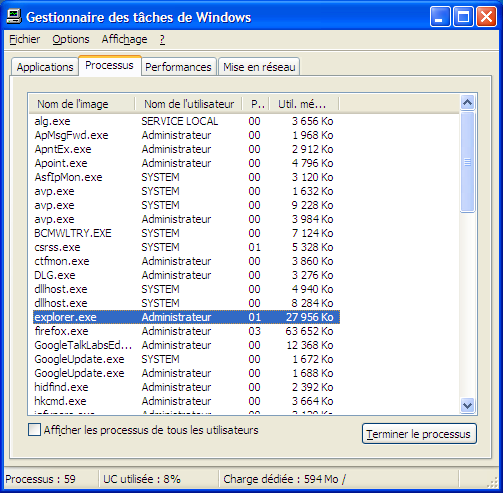Open the Affichage menu
Viewport: 503px width, 493px height.
point(124,39)
